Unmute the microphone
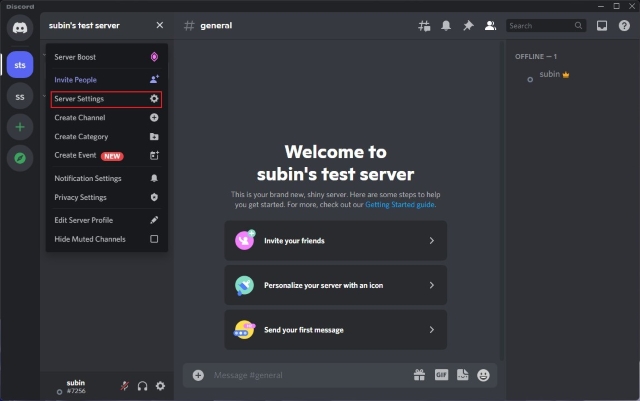 pyautogui.click(x=125, y=385)
